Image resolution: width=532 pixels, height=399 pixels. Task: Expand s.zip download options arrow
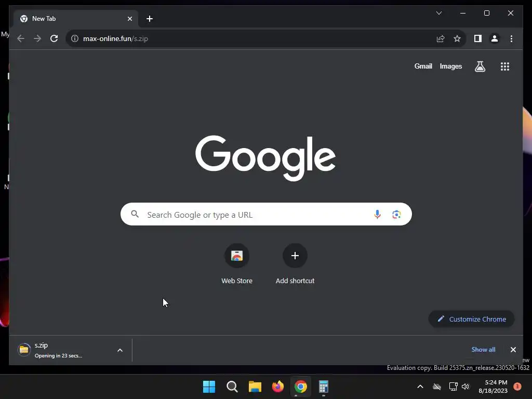coord(120,350)
